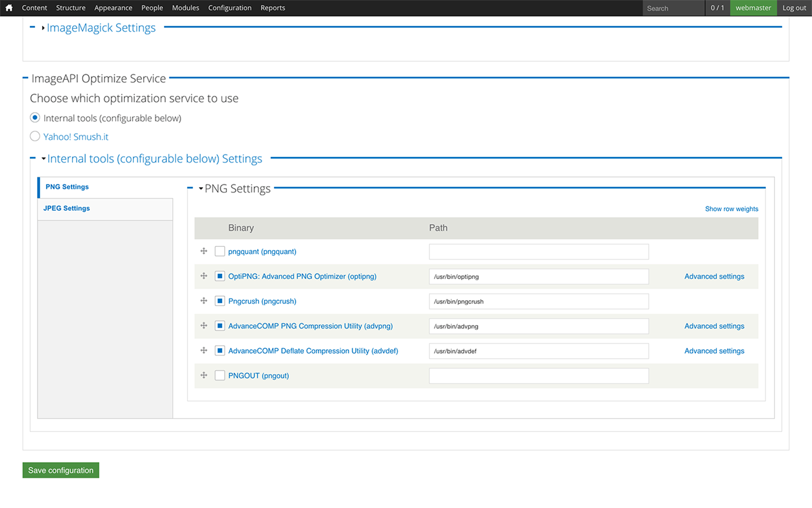Select Internal tools radio button
The width and height of the screenshot is (812, 508).
coord(35,118)
